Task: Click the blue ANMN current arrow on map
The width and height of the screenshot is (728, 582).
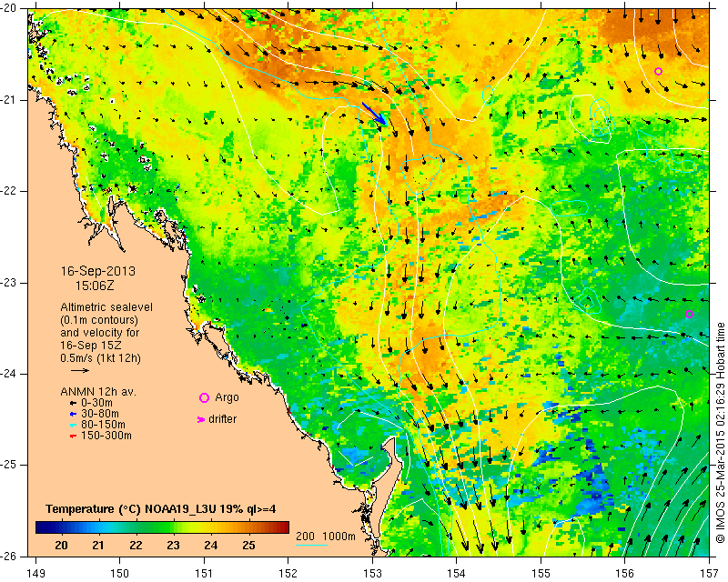Action: (x=374, y=114)
